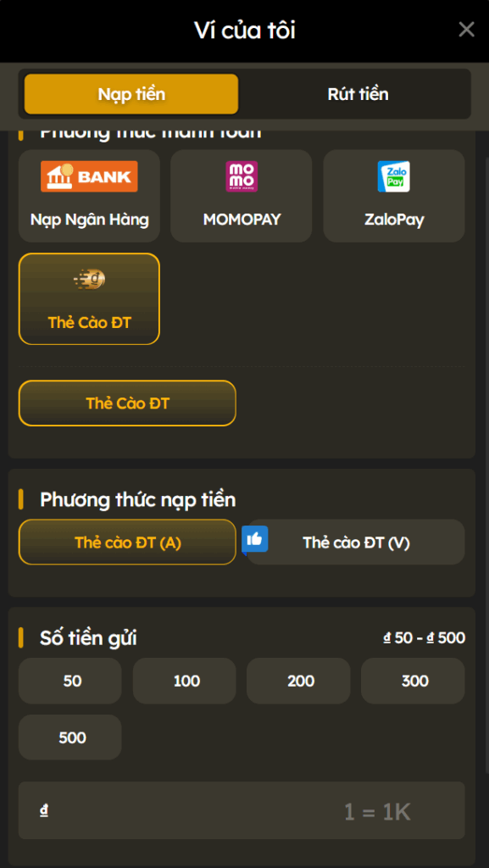Screen dimensions: 489x868
Task: Switch to the Nạp tiền tab
Action: point(131,94)
